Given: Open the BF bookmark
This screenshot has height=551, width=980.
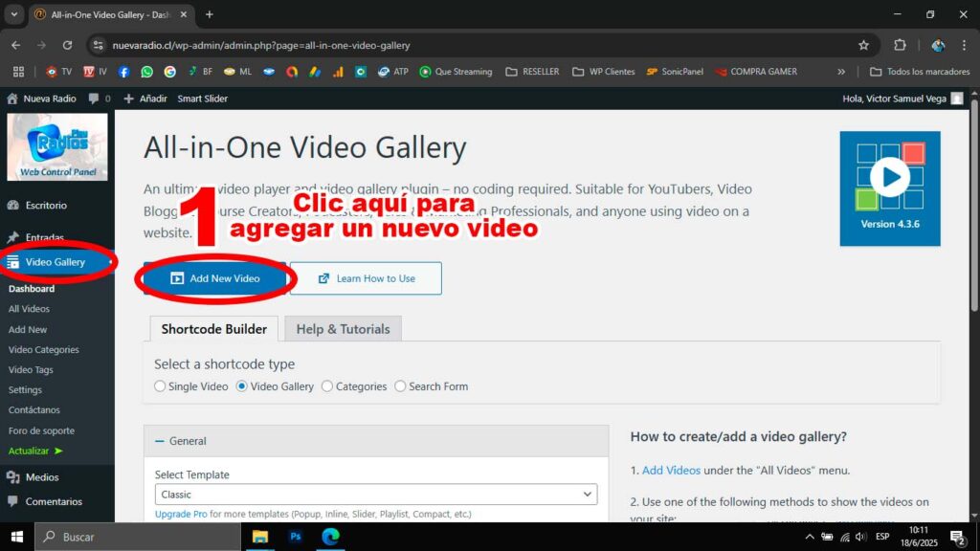Looking at the screenshot, I should click(x=200, y=72).
